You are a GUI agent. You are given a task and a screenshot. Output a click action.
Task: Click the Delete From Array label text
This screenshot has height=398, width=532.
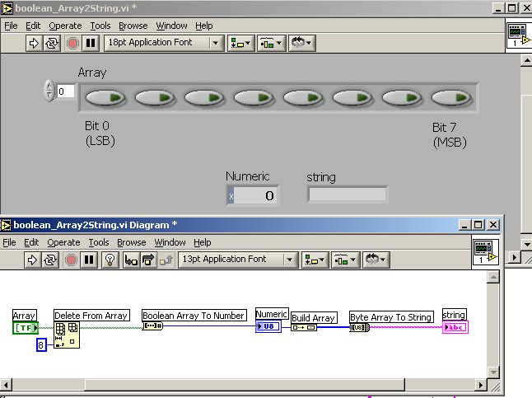91,316
